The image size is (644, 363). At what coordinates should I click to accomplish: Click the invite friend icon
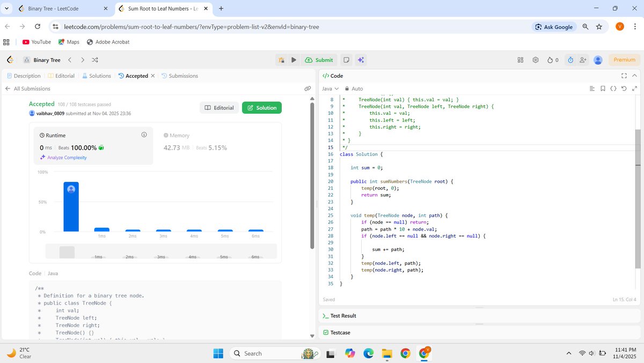pos(583,60)
